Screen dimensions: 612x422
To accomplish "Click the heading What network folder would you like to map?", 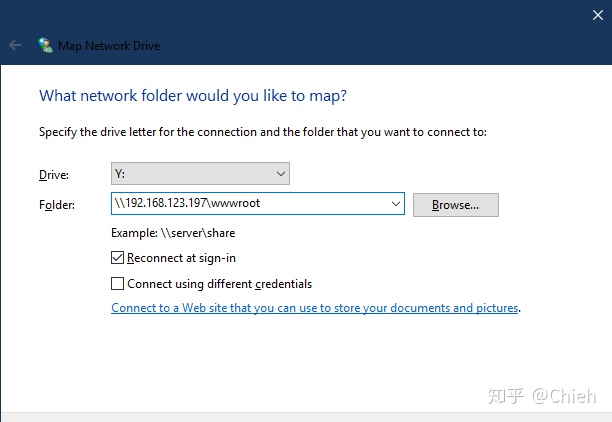I will pos(193,96).
